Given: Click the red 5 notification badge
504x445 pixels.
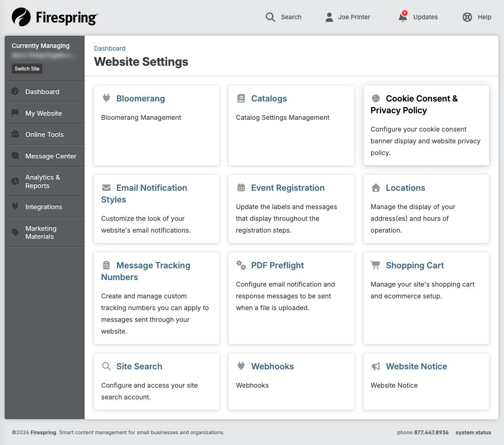Looking at the screenshot, I should tap(405, 13).
